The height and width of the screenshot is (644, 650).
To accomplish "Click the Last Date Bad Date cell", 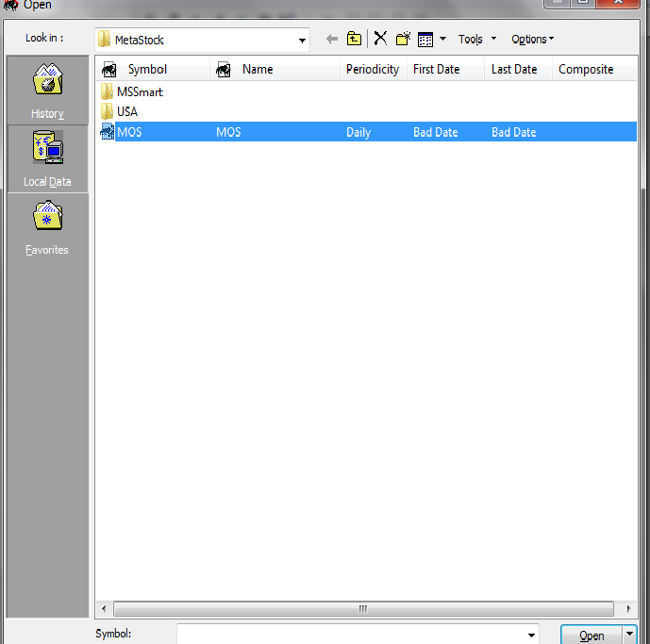I will [513, 132].
